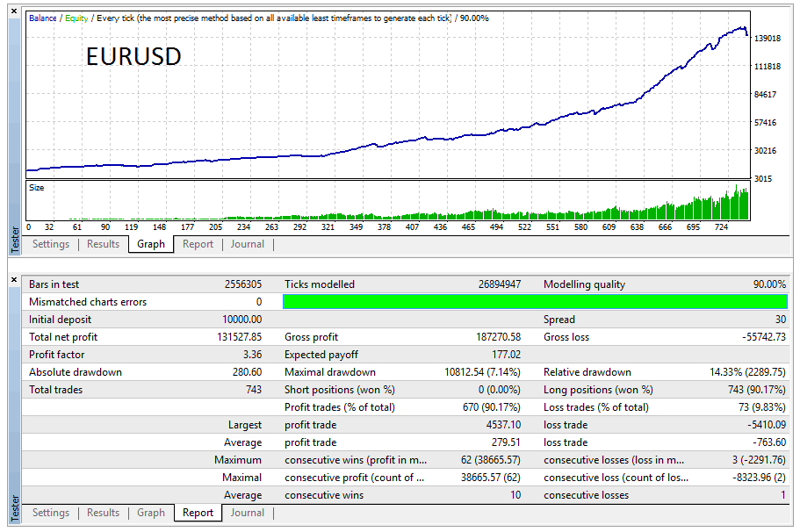Select Relative drawdown value 14.33% (2289.75)

tap(747, 372)
